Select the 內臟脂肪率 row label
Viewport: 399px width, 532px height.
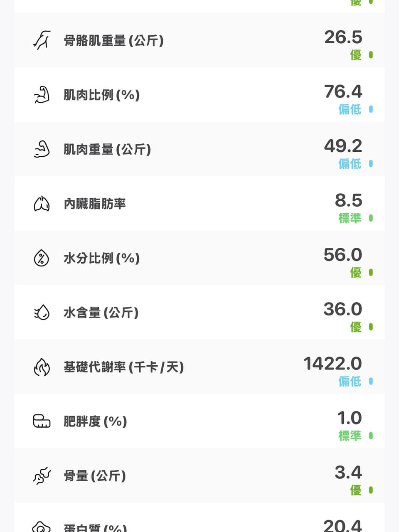[x=94, y=204]
